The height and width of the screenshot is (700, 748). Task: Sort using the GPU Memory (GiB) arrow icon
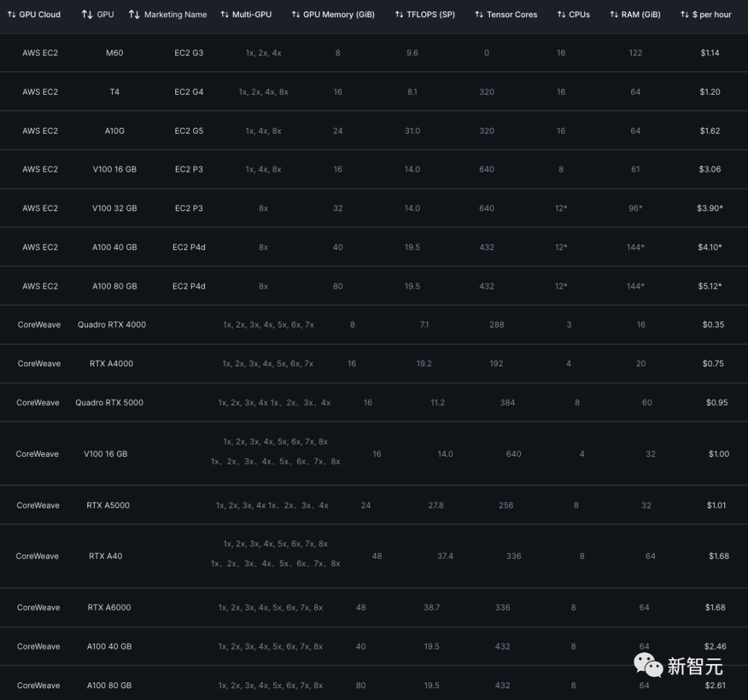point(296,15)
